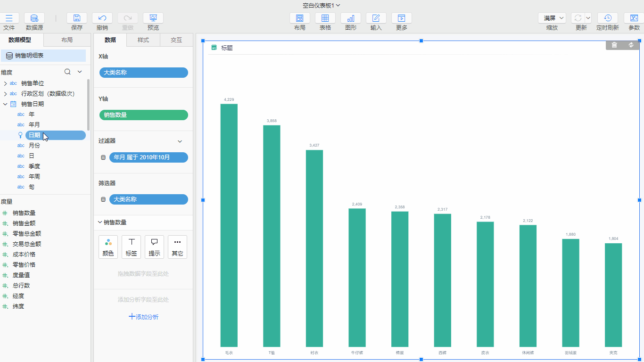
Task: Expand the filter section chevron
Action: point(180,141)
